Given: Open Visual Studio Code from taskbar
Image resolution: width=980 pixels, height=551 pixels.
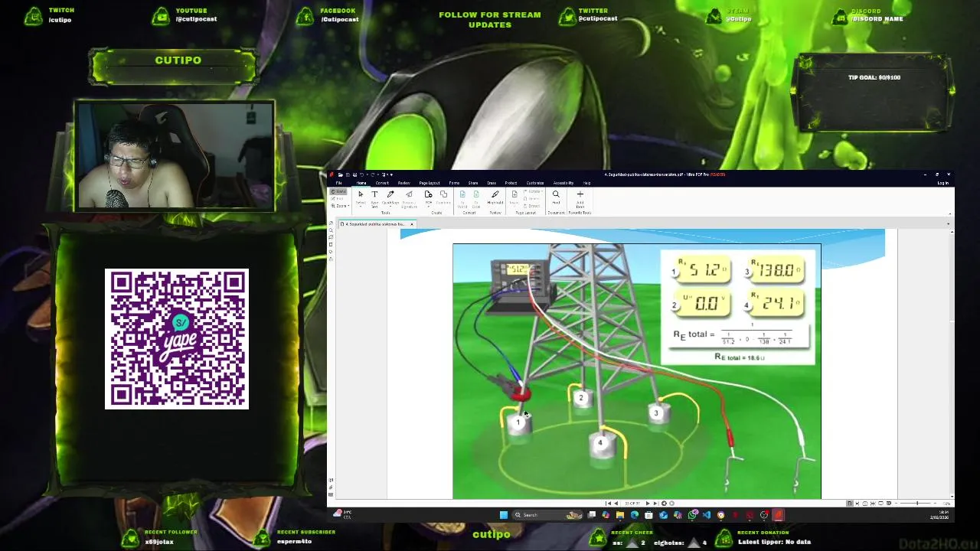Looking at the screenshot, I should coord(707,515).
